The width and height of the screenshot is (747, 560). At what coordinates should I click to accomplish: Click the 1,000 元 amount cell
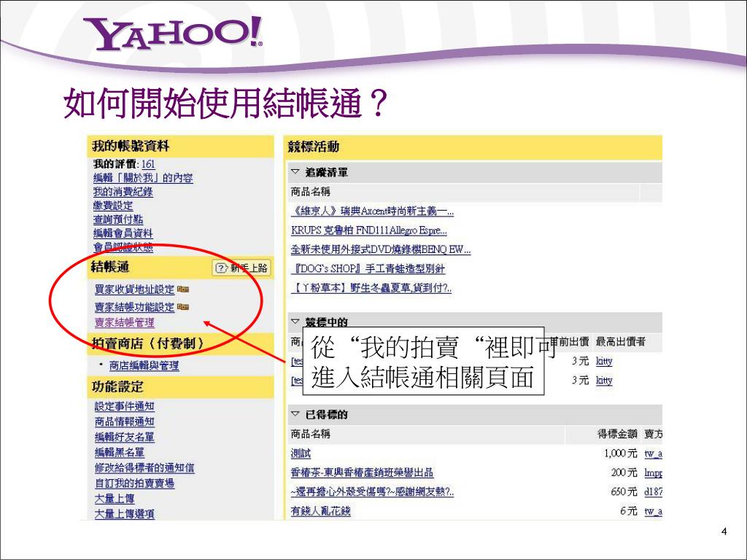621,454
